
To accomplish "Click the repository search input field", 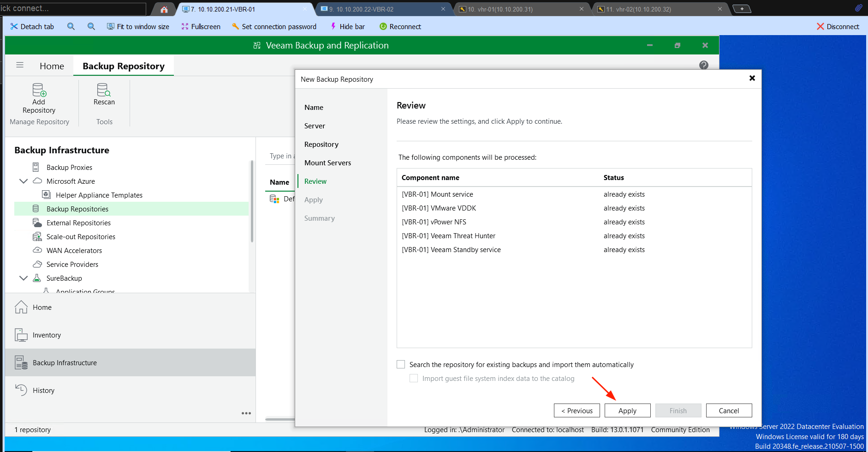I will (280, 156).
